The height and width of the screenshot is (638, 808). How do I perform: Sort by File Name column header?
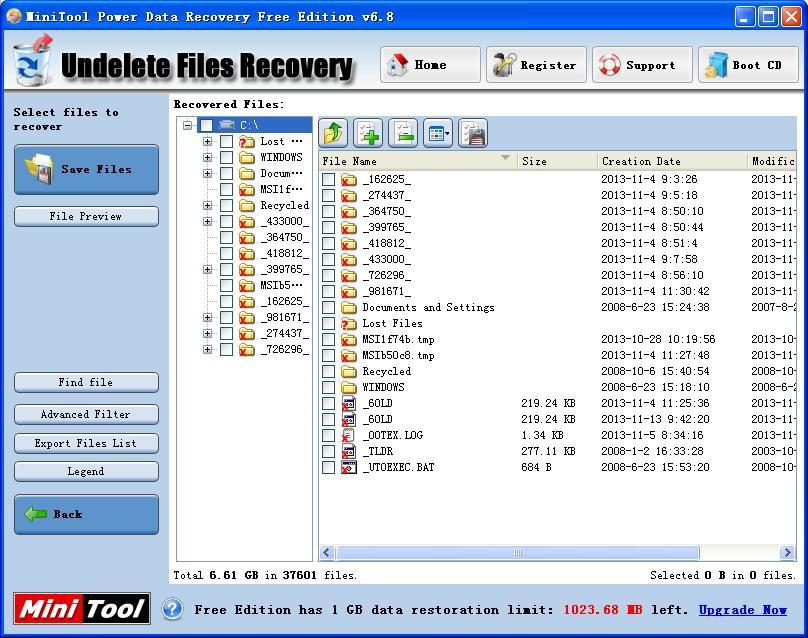tap(417, 161)
